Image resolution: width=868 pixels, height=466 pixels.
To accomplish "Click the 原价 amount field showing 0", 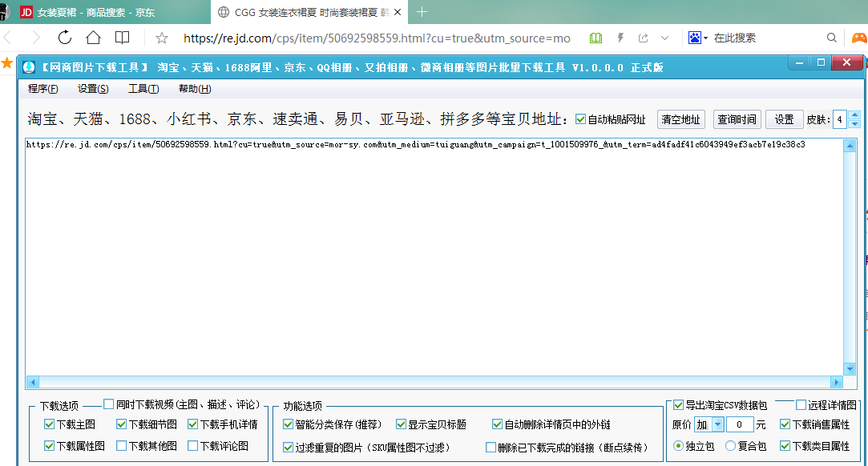I will (740, 424).
